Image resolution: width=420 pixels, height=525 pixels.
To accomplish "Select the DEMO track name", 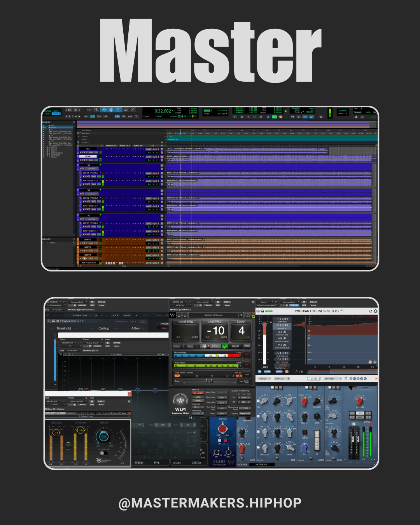I will [88, 156].
